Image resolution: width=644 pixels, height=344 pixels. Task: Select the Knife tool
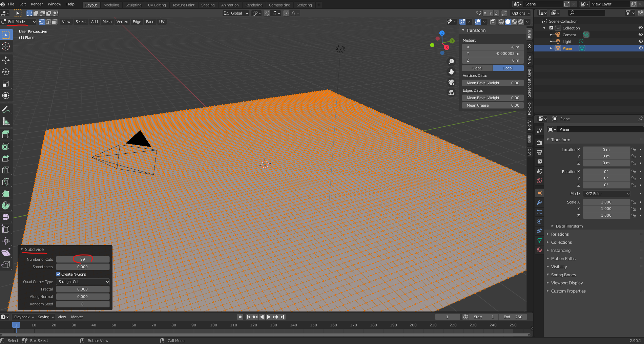click(x=6, y=182)
